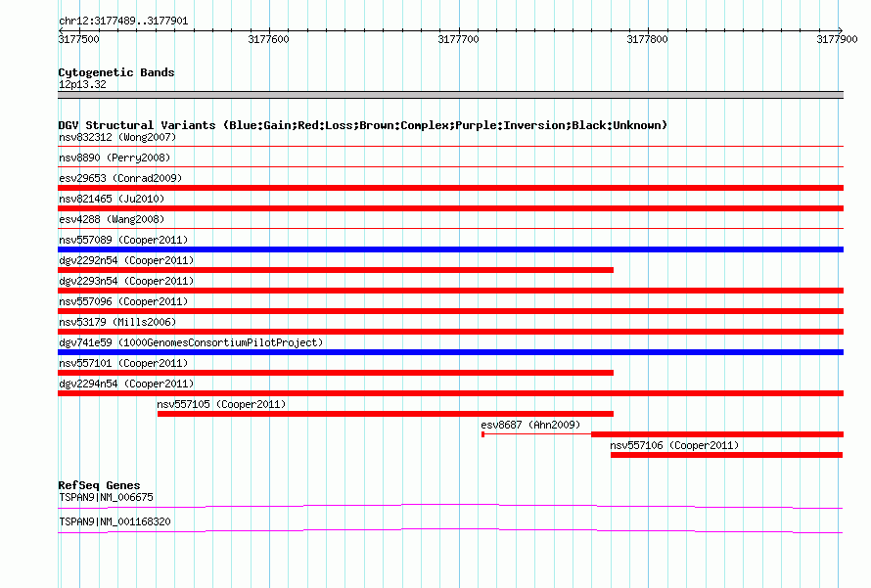Click the thick red esv8687 bar segment
Screen dimensions: 871x588
pos(717,434)
